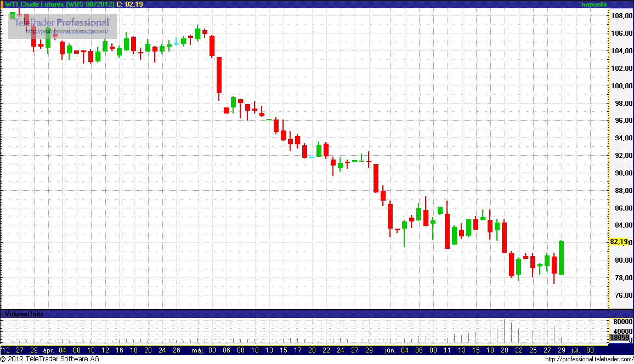Click the VolumeUnits panel header
The image size is (634, 364).
click(24, 314)
